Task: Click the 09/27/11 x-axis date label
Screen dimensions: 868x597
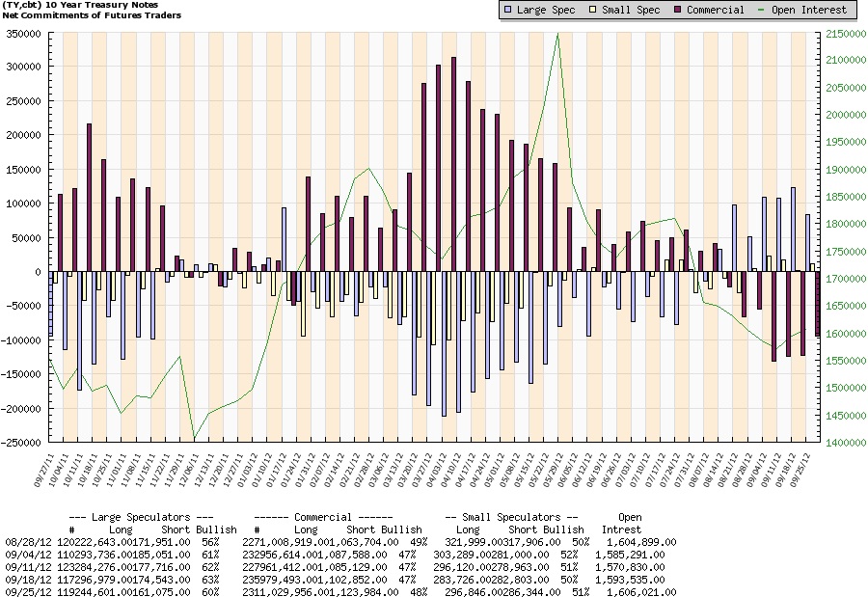Action: [x=44, y=471]
